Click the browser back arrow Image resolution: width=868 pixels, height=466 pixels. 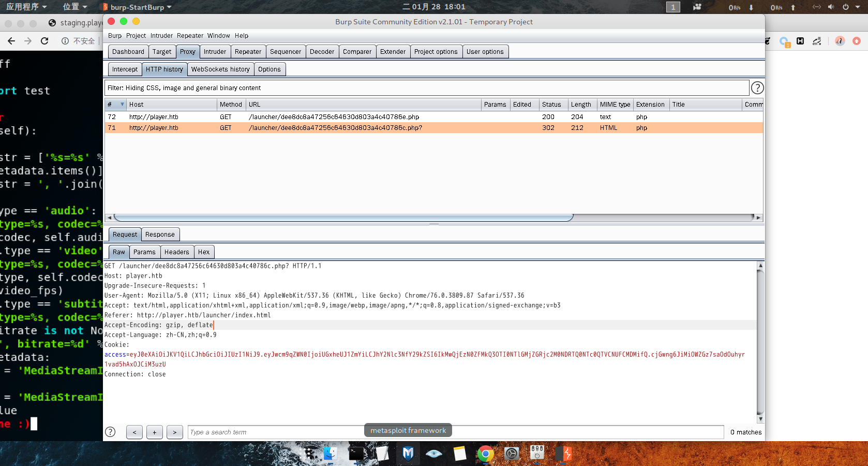[11, 41]
